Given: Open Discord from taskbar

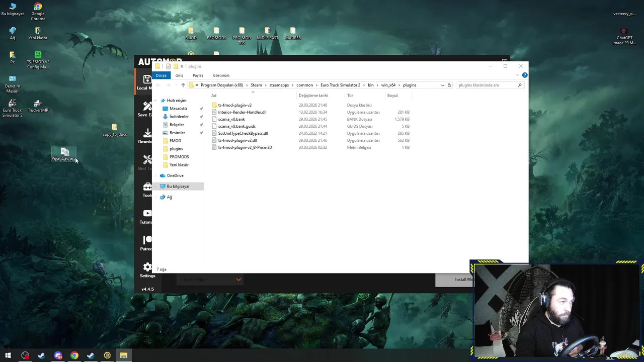Looking at the screenshot, I should pos(58,355).
